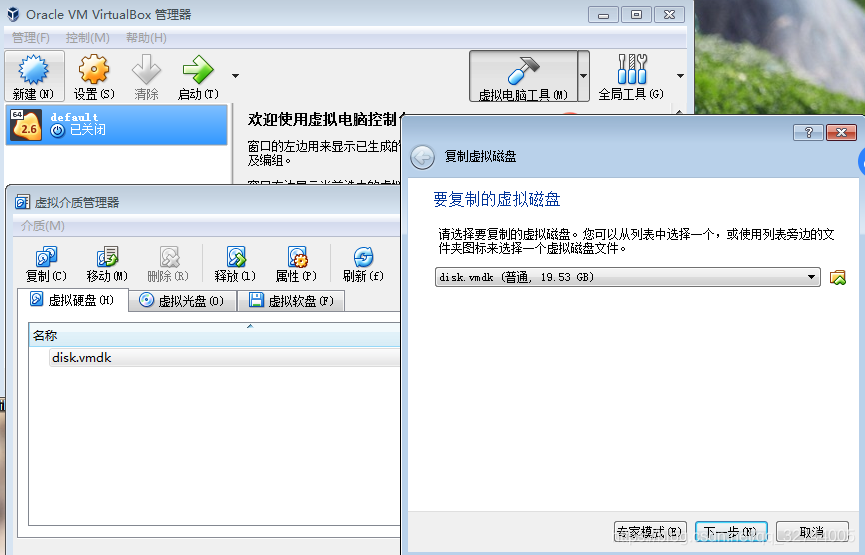Click the wizard help question mark button
Viewport: 865px width, 555px height.
coord(808,132)
